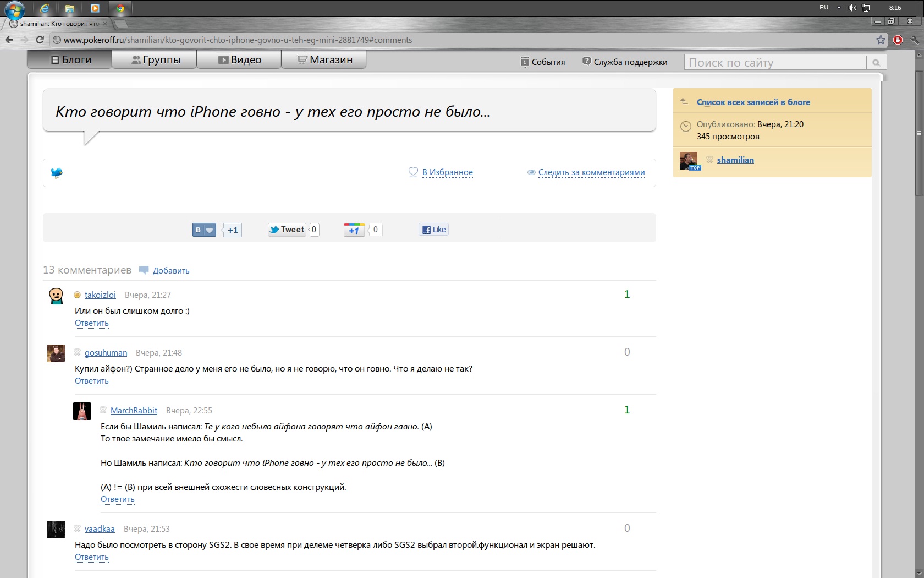This screenshot has height=578, width=924.
Task: Close the shamilian browser tab
Action: tap(105, 24)
